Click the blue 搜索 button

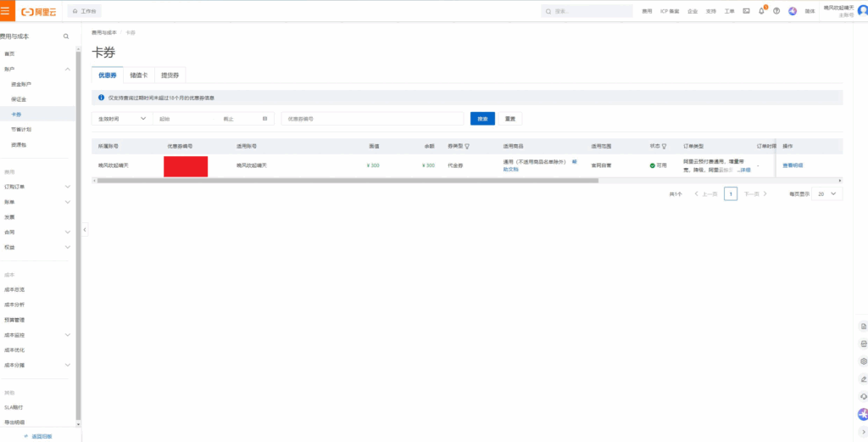(x=482, y=119)
